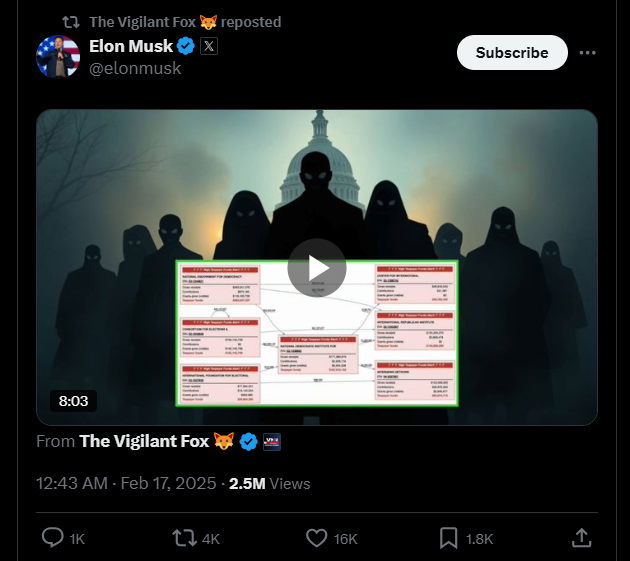Click the verified badge next to Vigilant Fox
Screen dimensions: 630x561
click(x=249, y=442)
